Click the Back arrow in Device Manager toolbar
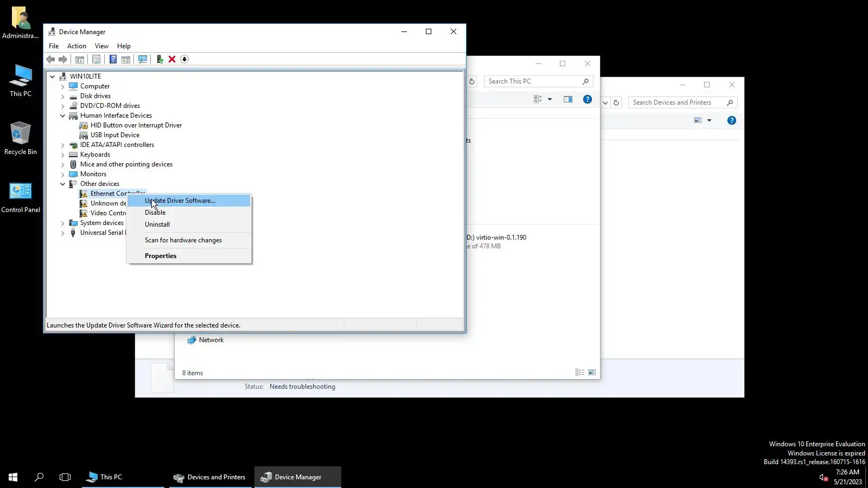 [x=50, y=59]
